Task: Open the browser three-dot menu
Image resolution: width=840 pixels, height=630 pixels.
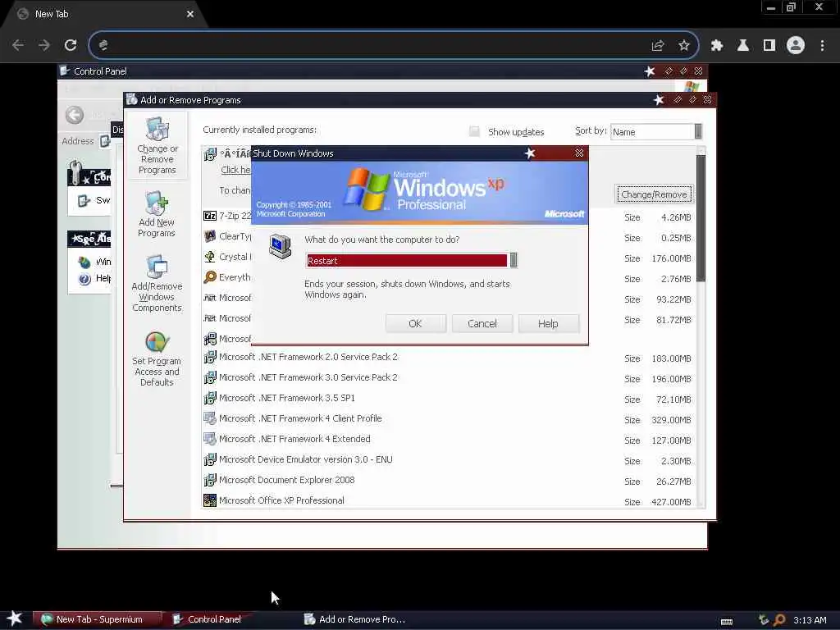Action: (822, 46)
